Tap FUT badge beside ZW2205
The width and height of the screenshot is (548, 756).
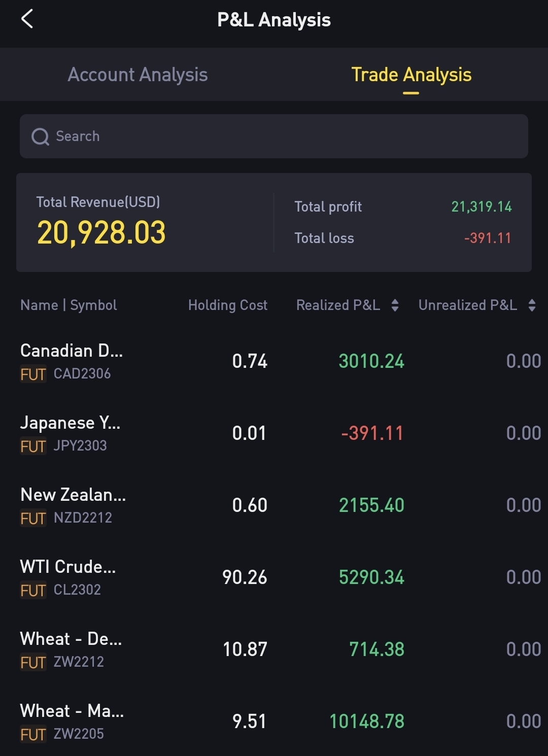click(33, 734)
